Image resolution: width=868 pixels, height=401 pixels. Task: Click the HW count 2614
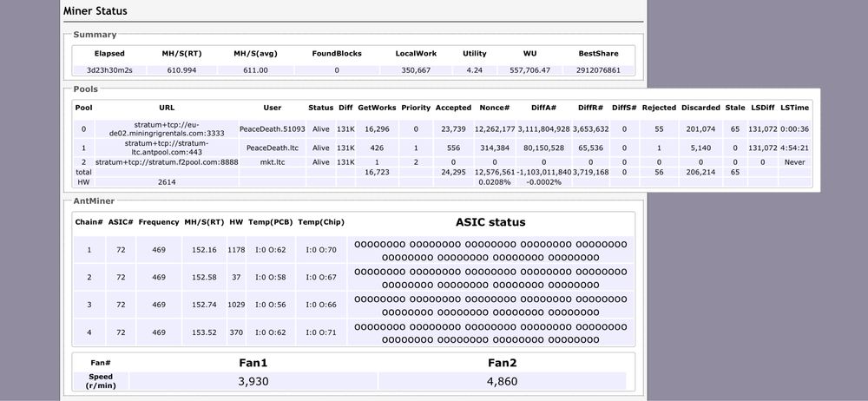click(167, 181)
